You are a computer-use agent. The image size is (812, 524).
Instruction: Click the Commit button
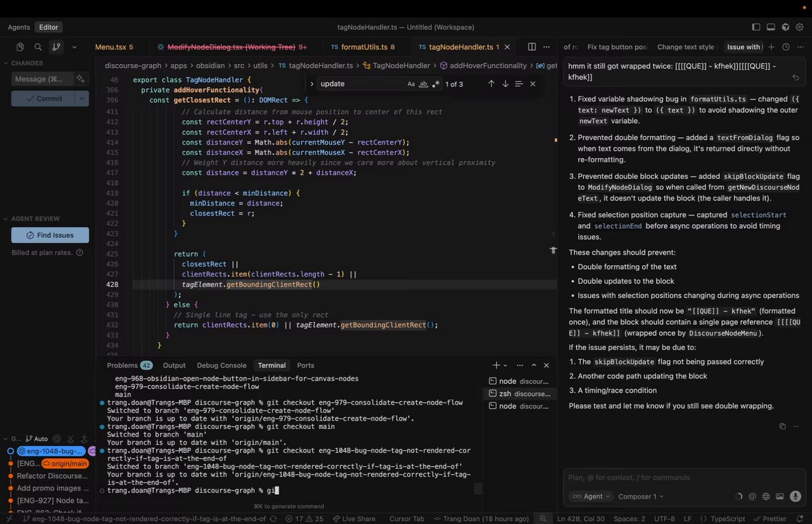tap(43, 98)
